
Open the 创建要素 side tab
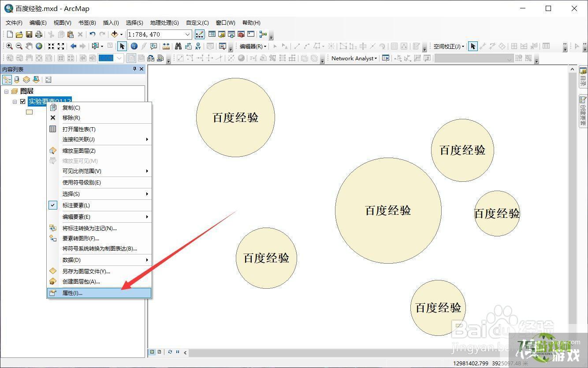583,110
